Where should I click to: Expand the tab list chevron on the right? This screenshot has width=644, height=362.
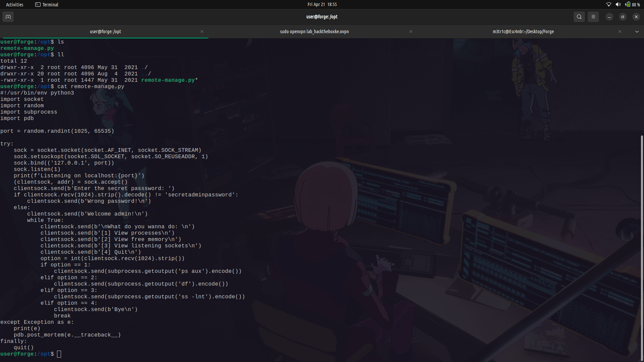pos(637,32)
